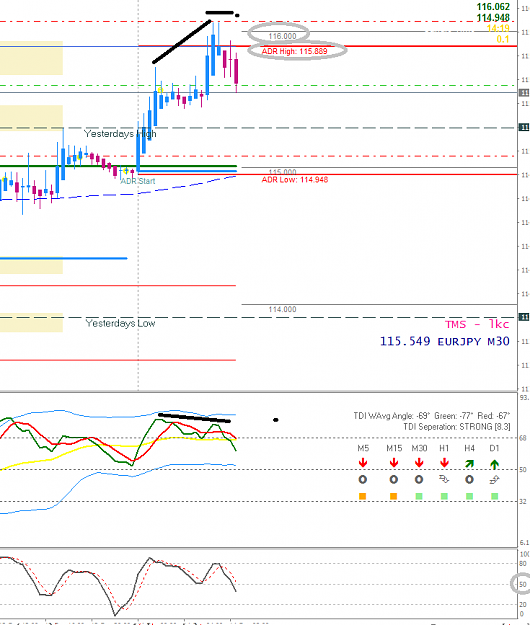This screenshot has height=625, width=530.
Task: Select the circle marker in the M5 column
Action: click(363, 480)
